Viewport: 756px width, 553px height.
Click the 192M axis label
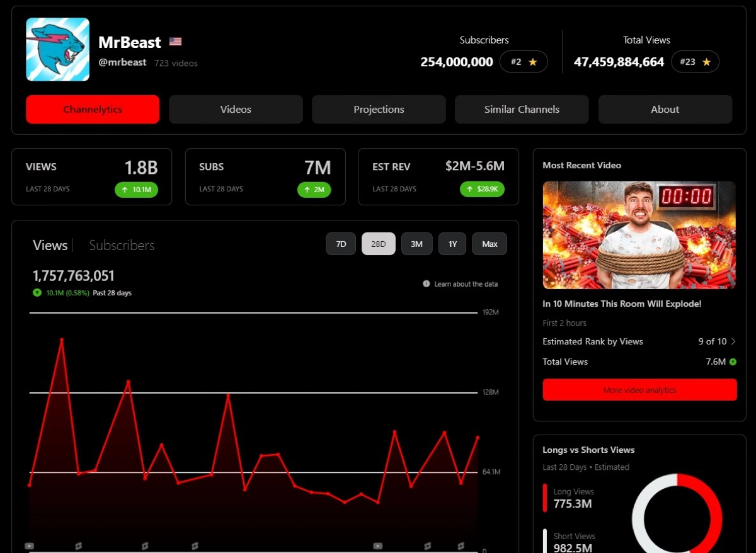tap(491, 312)
